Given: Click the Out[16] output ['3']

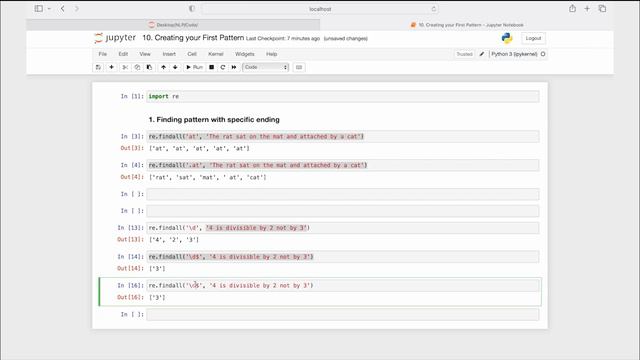Looking at the screenshot, I should click(x=157, y=298).
